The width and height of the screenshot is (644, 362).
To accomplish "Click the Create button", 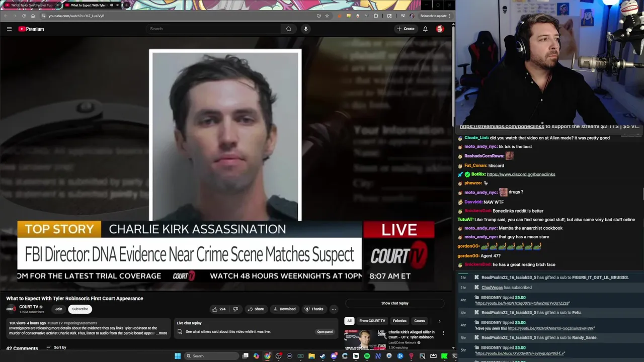I will pyautogui.click(x=406, y=29).
